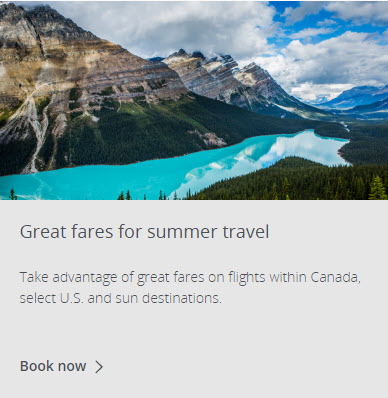Click the word 'travel' in the title

(246, 232)
